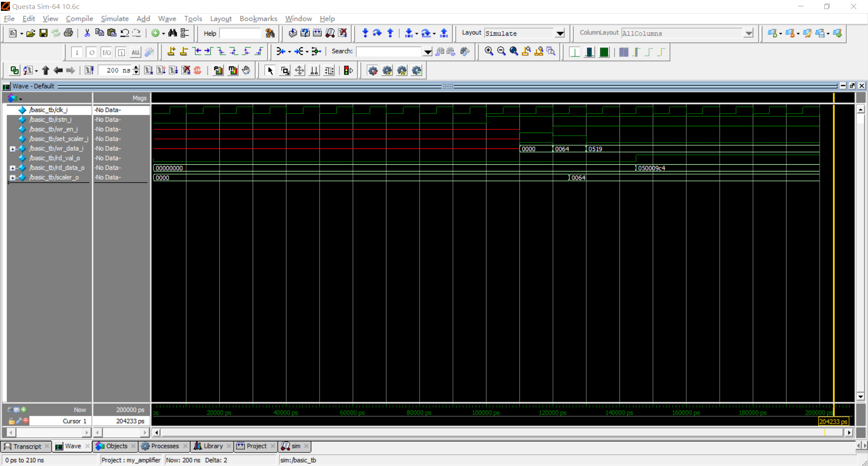Select the /basic_tb/rstn_i signal
The image size is (868, 466).
(50, 119)
